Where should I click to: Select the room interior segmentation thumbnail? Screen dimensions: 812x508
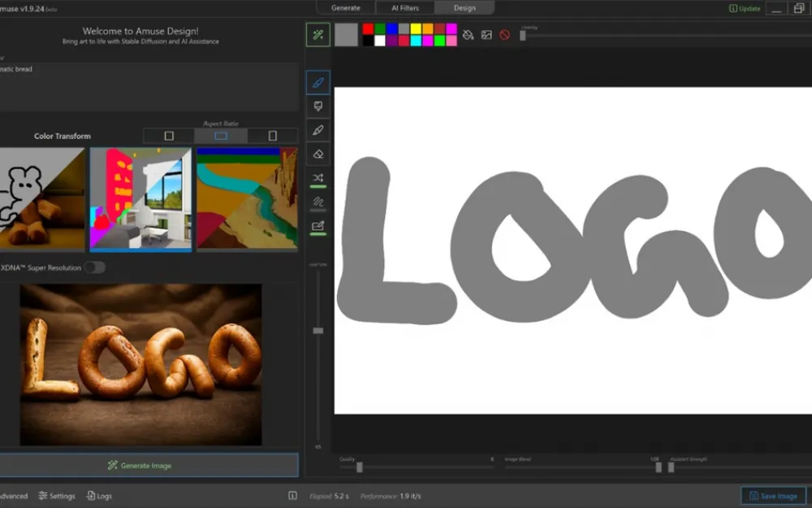140,199
